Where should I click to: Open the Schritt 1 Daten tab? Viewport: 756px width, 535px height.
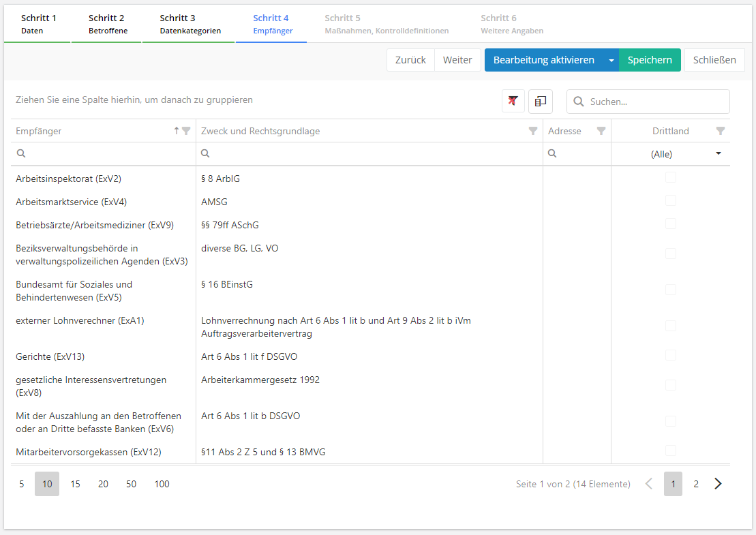(x=38, y=24)
